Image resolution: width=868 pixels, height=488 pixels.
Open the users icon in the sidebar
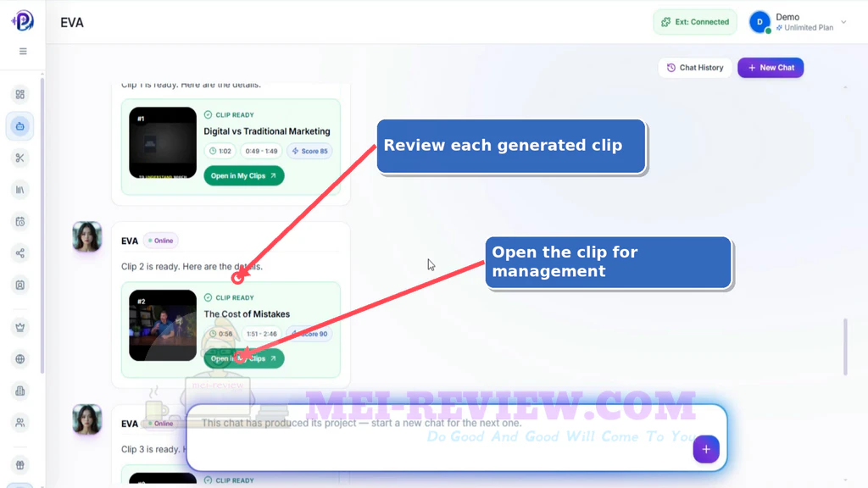coord(20,423)
